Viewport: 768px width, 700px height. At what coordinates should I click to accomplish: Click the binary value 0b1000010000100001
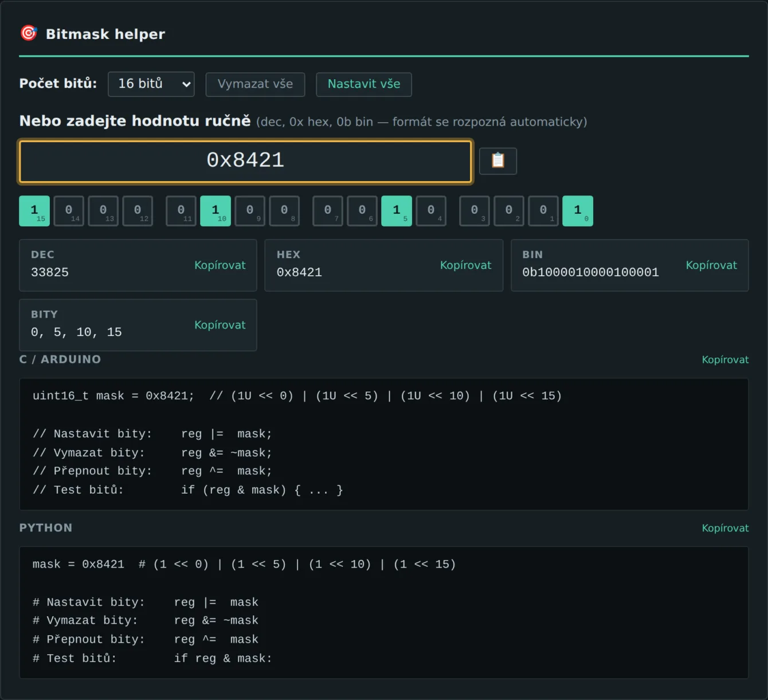coord(590,272)
